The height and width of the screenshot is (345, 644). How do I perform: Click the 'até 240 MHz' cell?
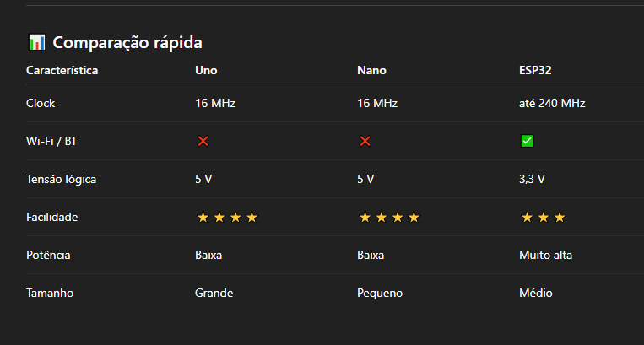click(x=552, y=104)
